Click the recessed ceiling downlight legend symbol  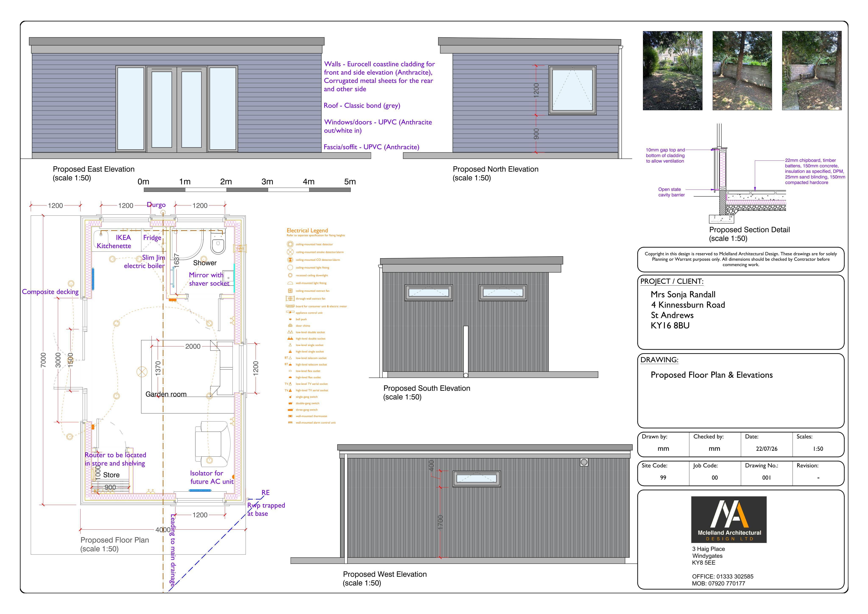(290, 275)
